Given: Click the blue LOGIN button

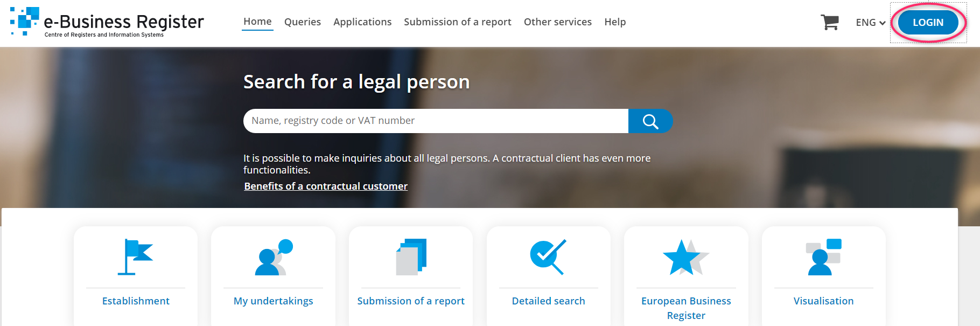Looking at the screenshot, I should pos(928,23).
